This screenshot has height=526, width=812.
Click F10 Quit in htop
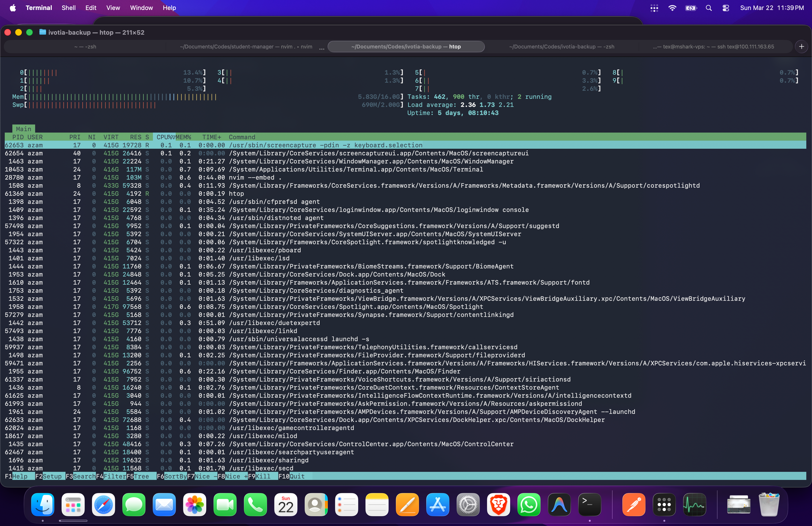pyautogui.click(x=297, y=476)
